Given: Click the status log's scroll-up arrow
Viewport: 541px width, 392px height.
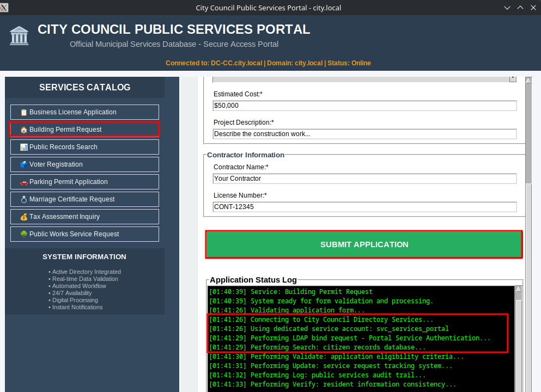Looking at the screenshot, I should [519, 289].
